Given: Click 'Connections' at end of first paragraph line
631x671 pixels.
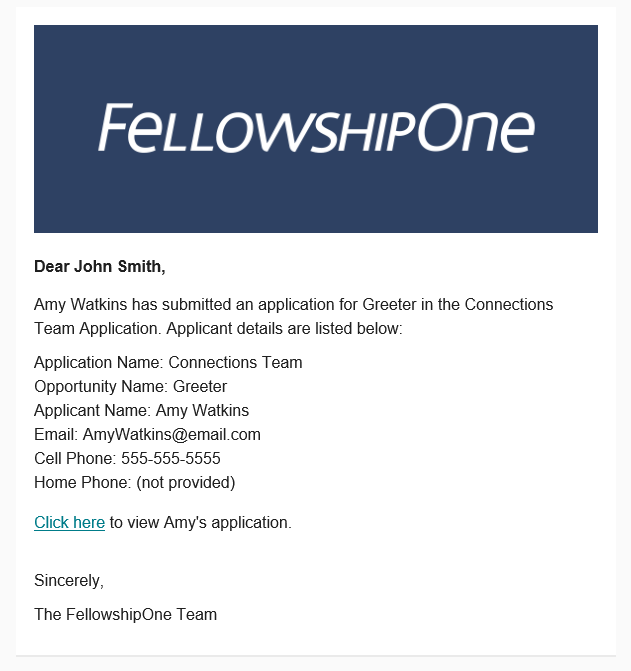Looking at the screenshot, I should click(509, 305).
